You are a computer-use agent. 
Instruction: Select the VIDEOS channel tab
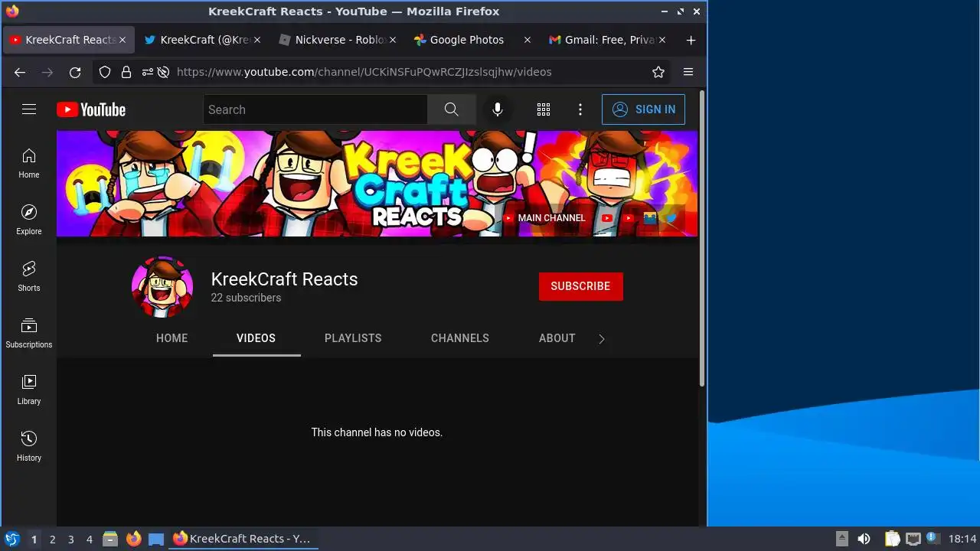coord(256,338)
